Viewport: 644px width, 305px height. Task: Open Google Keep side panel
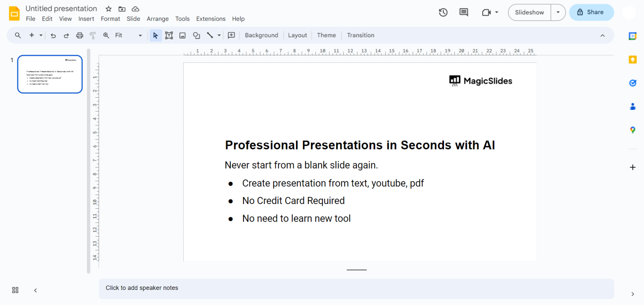click(633, 59)
